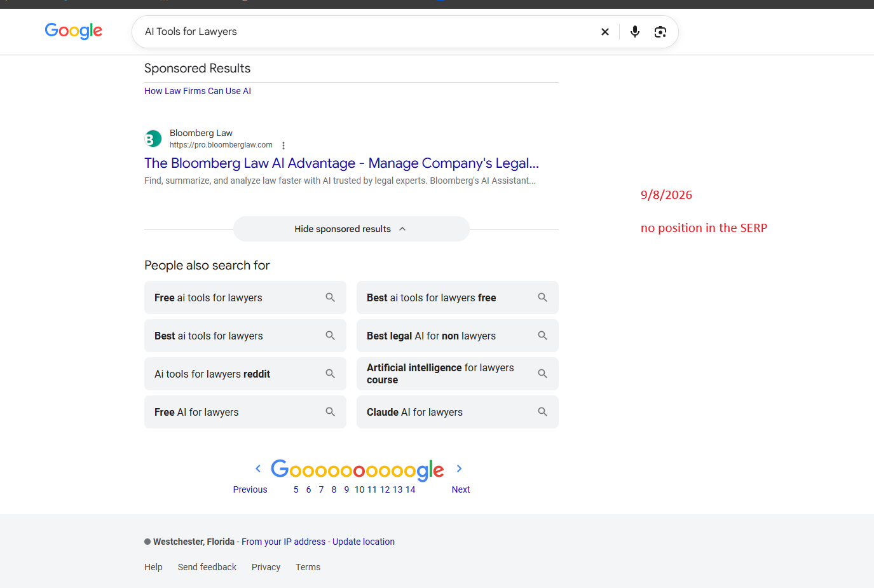
Task: Collapse with Hide sponsored results button
Action: (x=352, y=229)
